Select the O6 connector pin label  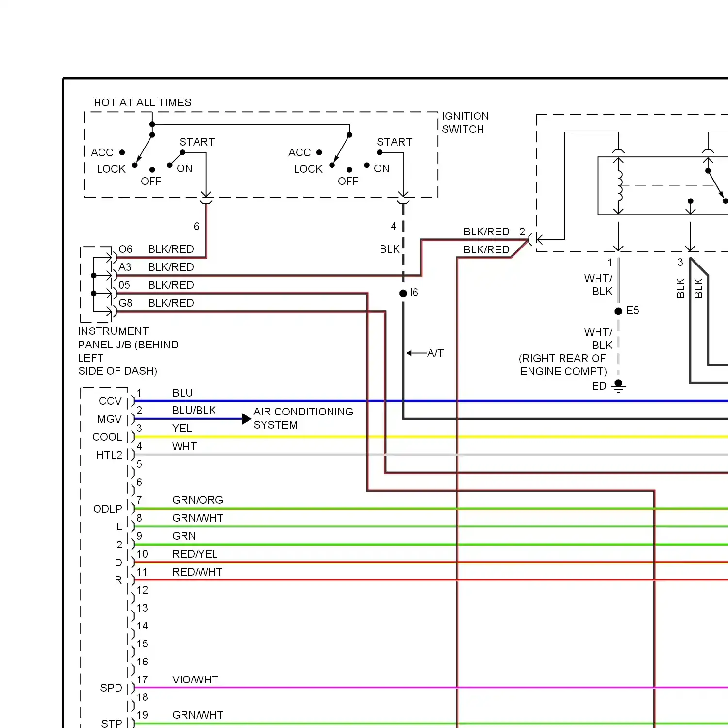pyautogui.click(x=125, y=249)
